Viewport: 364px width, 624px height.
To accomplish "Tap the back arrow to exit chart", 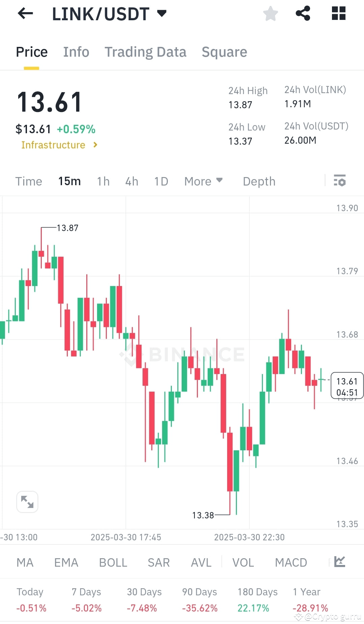I will pos(25,13).
